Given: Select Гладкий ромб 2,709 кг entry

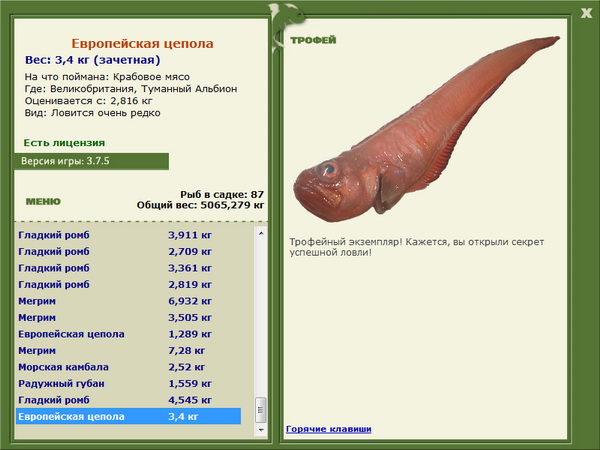Looking at the screenshot, I should click(x=129, y=251).
